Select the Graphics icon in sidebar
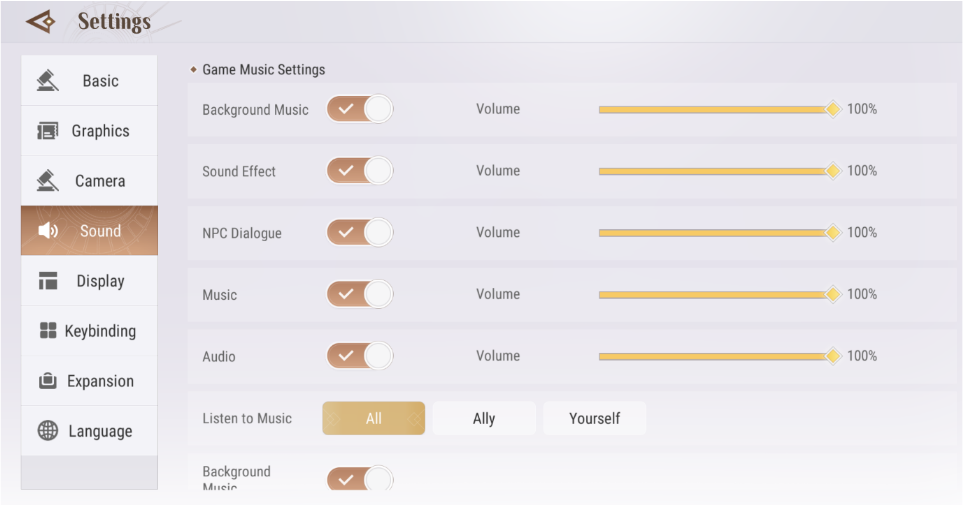Screen dimensions: 963x506 click(x=48, y=131)
